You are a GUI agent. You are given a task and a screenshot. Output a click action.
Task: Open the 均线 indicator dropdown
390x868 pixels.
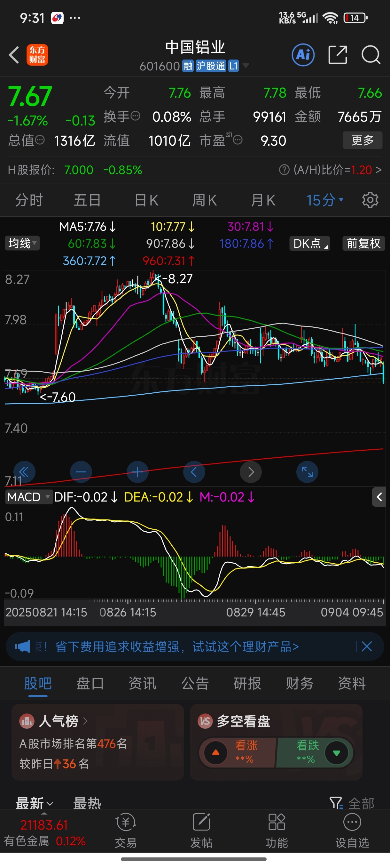(x=22, y=243)
